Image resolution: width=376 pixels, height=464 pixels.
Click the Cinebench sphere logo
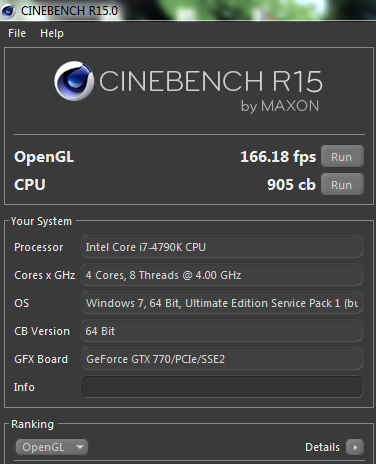(74, 81)
